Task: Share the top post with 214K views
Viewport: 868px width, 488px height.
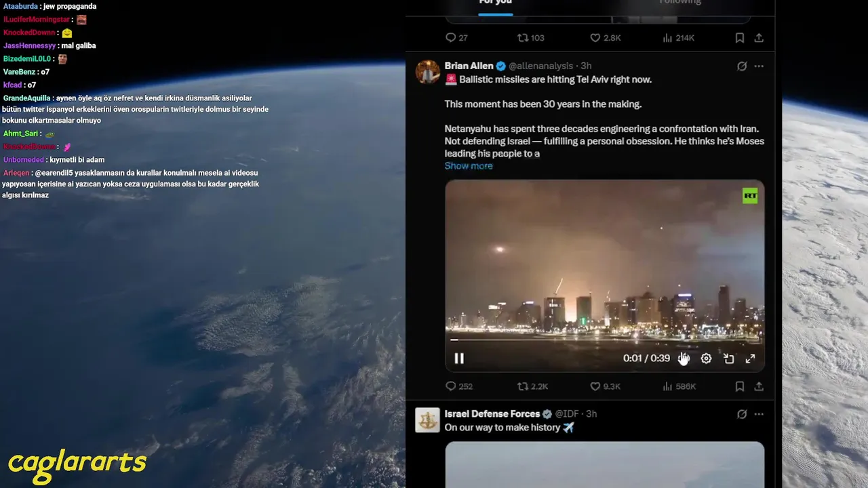Action: coord(759,38)
